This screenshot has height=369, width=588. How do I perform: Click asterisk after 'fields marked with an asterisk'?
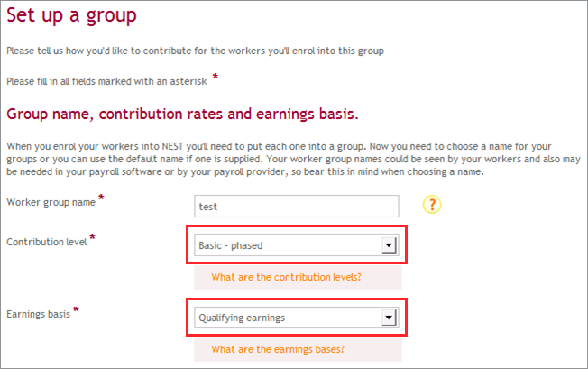coord(216,77)
